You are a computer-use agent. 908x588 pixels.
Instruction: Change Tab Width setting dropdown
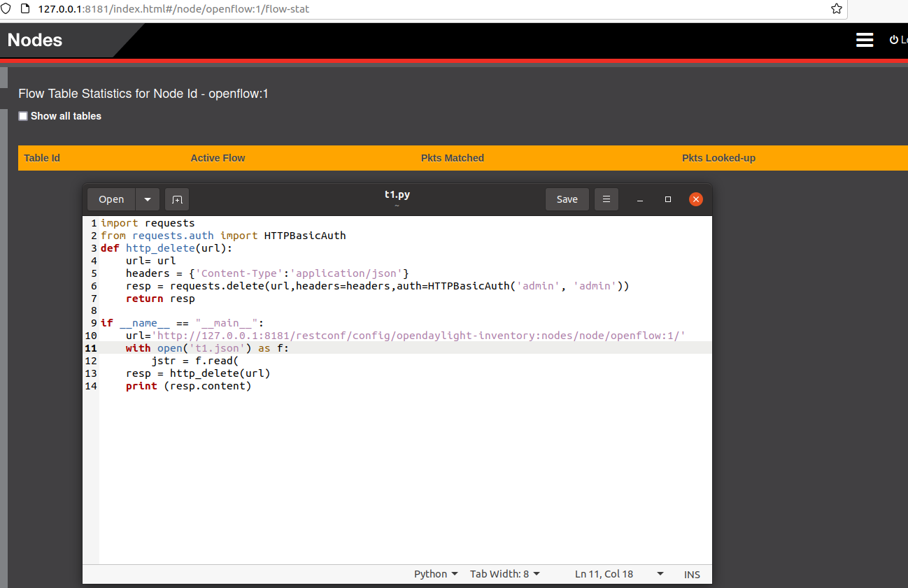(505, 574)
